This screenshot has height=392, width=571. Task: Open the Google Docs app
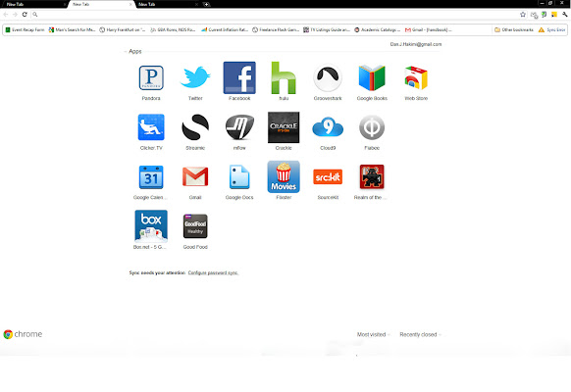(239, 177)
